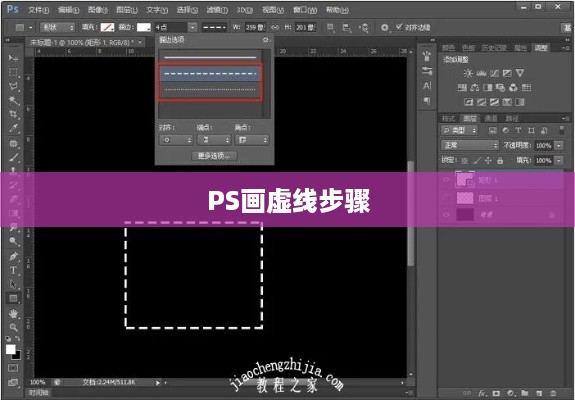This screenshot has height=400, width=575.
Task: Click add layer style fx icon
Action: point(482,393)
